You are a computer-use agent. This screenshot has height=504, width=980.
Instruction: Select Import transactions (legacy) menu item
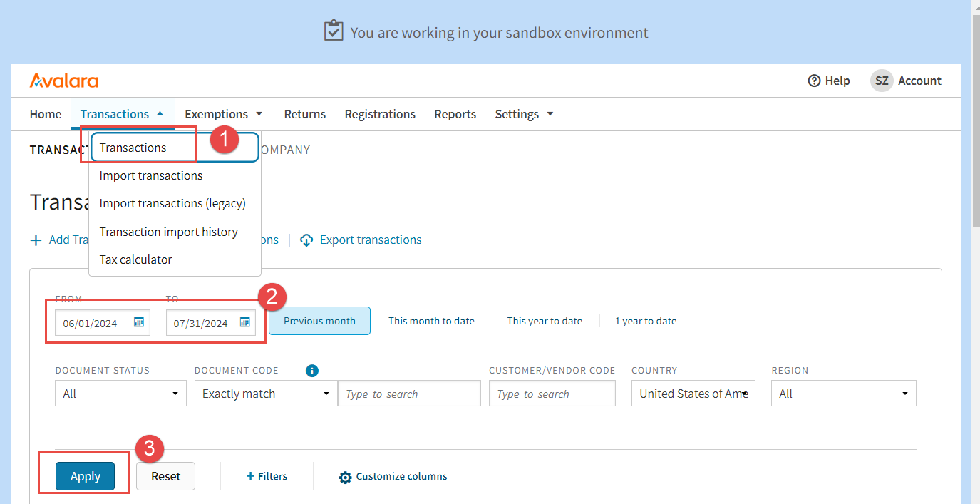click(175, 203)
